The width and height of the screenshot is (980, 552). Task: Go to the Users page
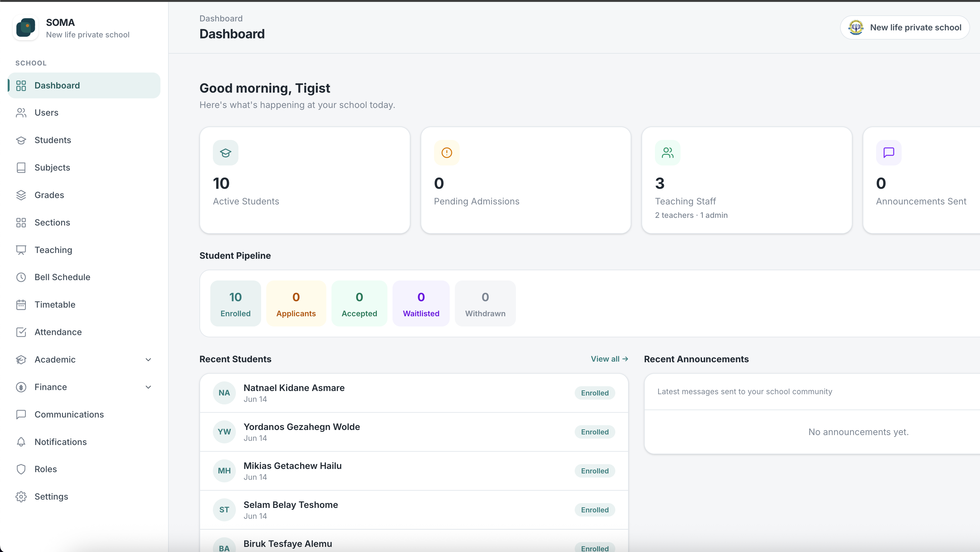[84, 113]
